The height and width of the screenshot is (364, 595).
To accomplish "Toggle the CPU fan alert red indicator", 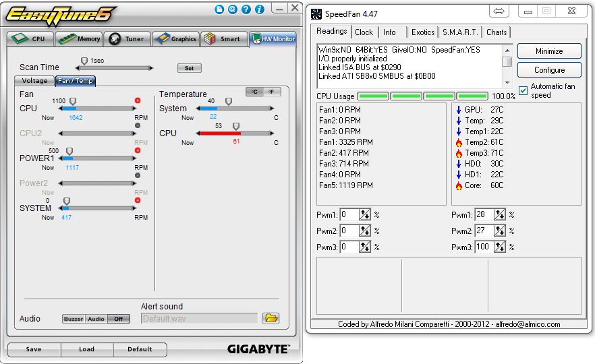I will [138, 100].
